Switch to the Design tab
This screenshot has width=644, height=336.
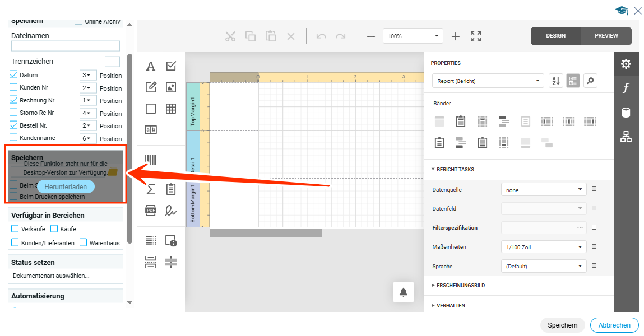(x=555, y=36)
